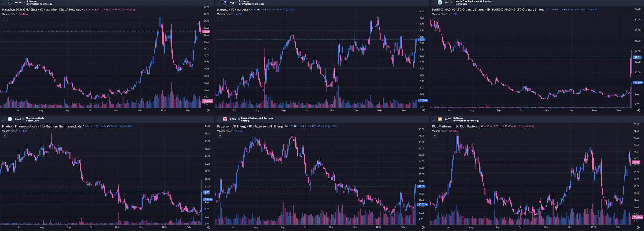
Task: Click Volume SMA 9 indicator on PTEN chart
Action: [x=225, y=131]
